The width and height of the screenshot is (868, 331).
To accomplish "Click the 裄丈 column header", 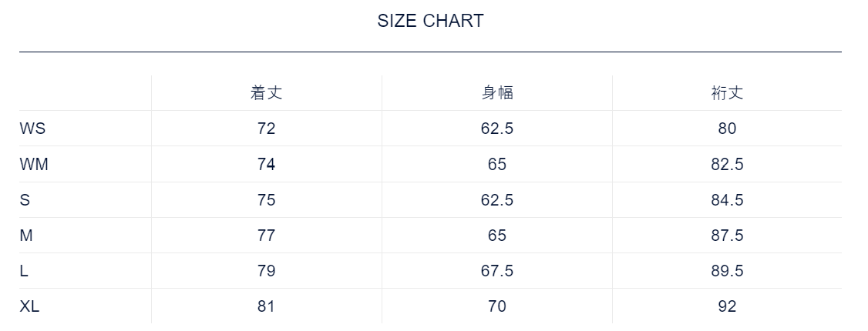I will click(x=727, y=93).
